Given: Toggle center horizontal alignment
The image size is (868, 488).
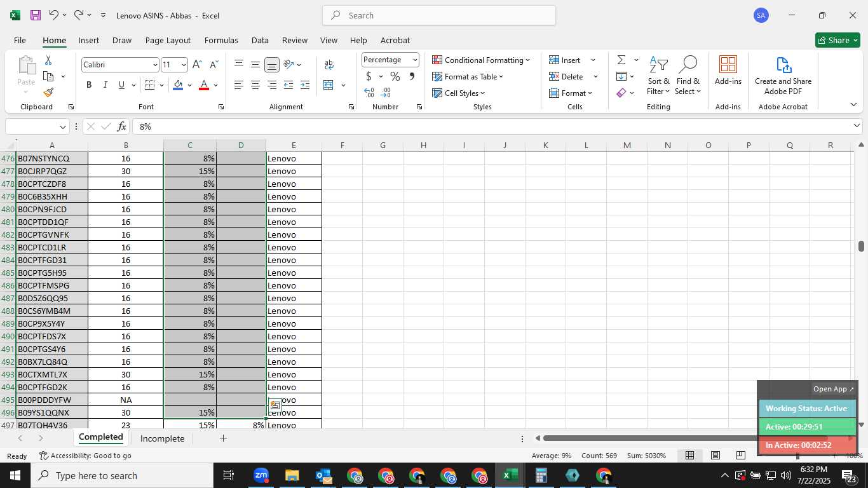Looking at the screenshot, I should coord(255,85).
